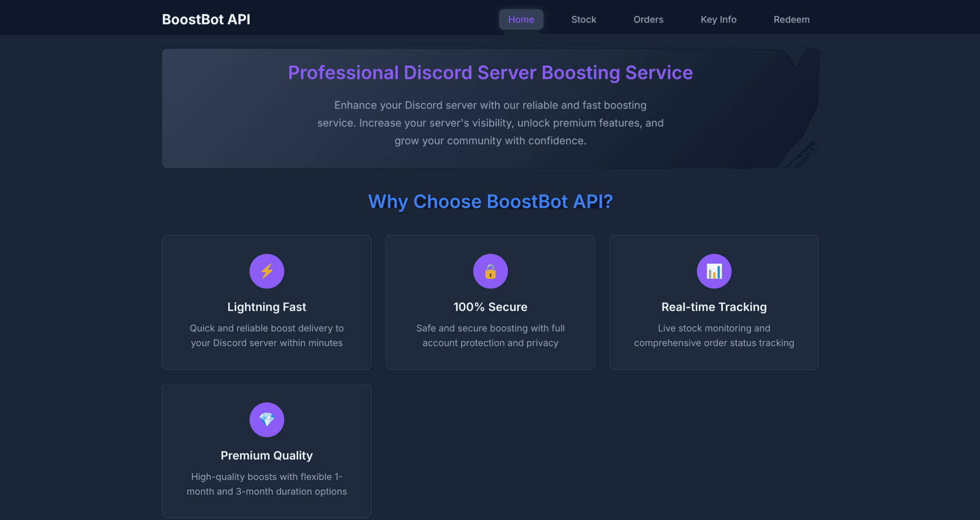This screenshot has height=520, width=980.
Task: Select the BoostBot API logo in the header
Action: point(206,19)
